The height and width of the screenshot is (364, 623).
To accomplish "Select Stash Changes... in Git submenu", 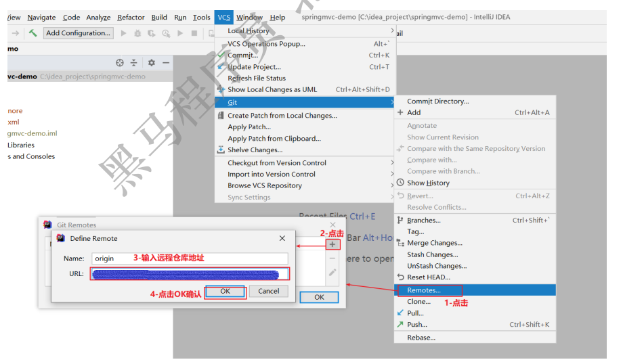I will [475, 254].
